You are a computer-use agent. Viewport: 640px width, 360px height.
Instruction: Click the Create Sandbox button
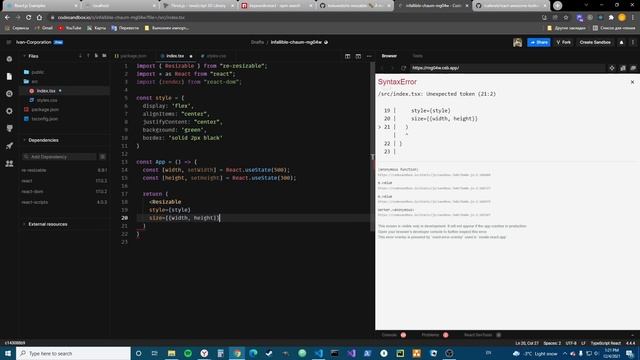coord(595,42)
